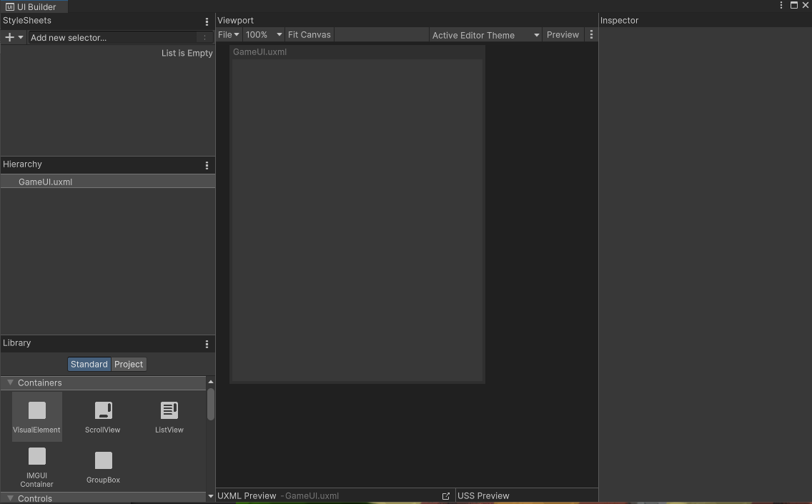Image resolution: width=812 pixels, height=504 pixels.
Task: Switch Library to Project view
Action: tap(129, 364)
